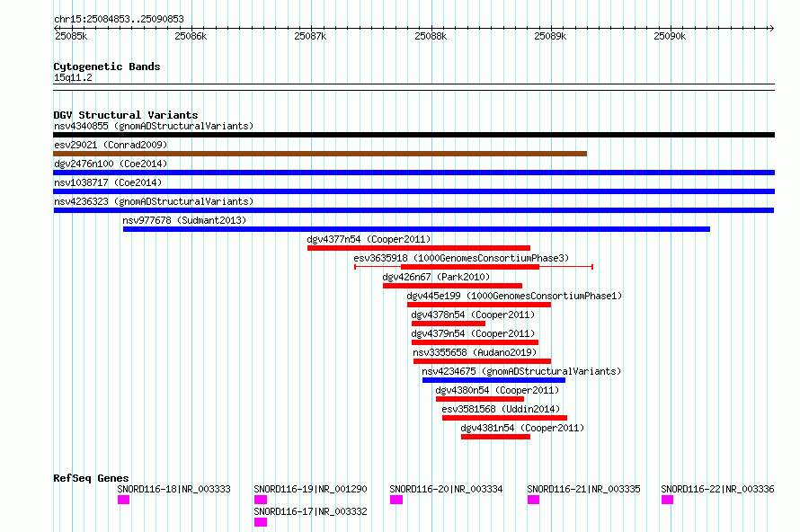Viewport: 800px width, 532px height.
Task: Click the nsv4340855 black variant bar
Action: pyautogui.click(x=413, y=135)
